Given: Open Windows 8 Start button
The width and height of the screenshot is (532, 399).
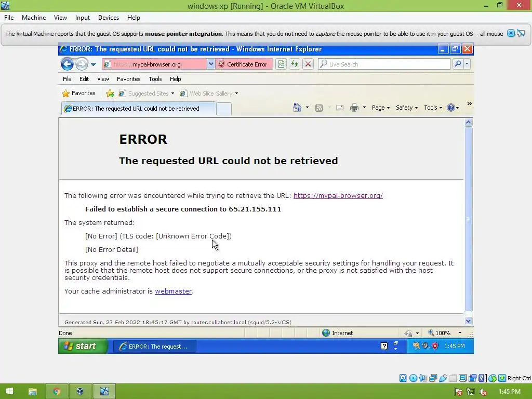Looking at the screenshot, I should coord(9,391).
